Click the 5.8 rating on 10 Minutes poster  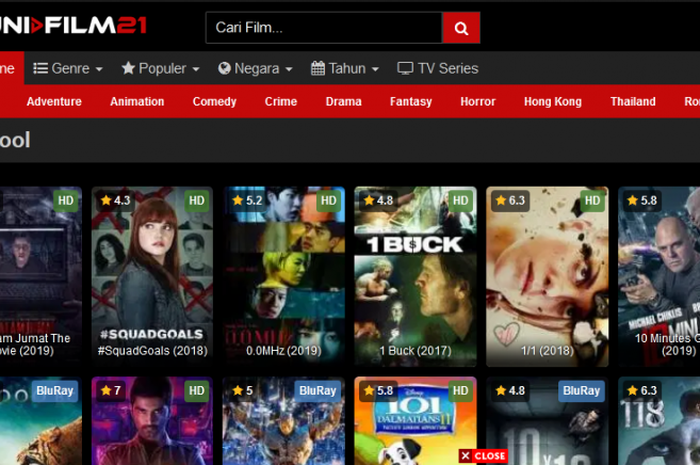[x=642, y=200]
